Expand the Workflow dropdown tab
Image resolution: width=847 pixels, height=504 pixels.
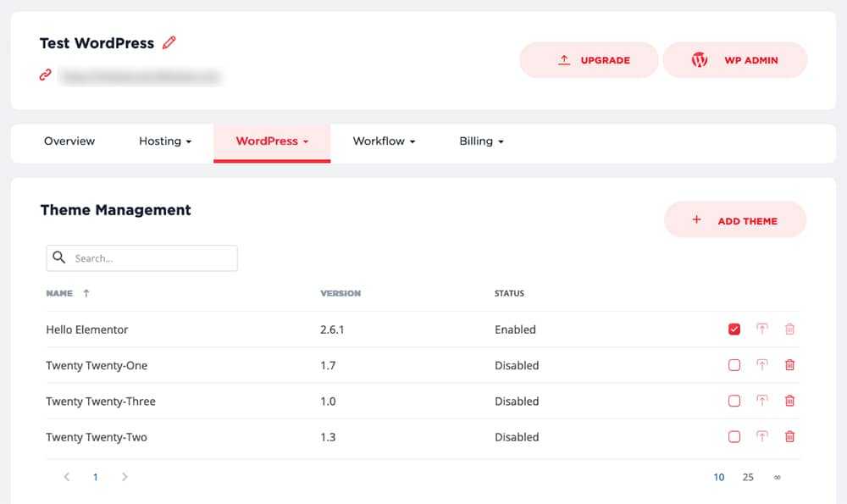(384, 141)
